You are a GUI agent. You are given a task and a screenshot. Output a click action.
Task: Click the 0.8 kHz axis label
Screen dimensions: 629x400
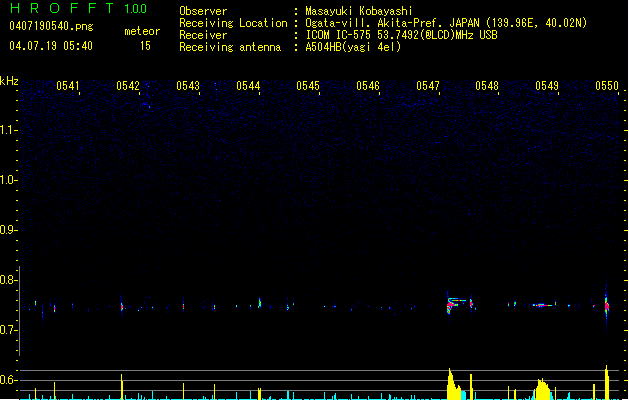click(8, 280)
